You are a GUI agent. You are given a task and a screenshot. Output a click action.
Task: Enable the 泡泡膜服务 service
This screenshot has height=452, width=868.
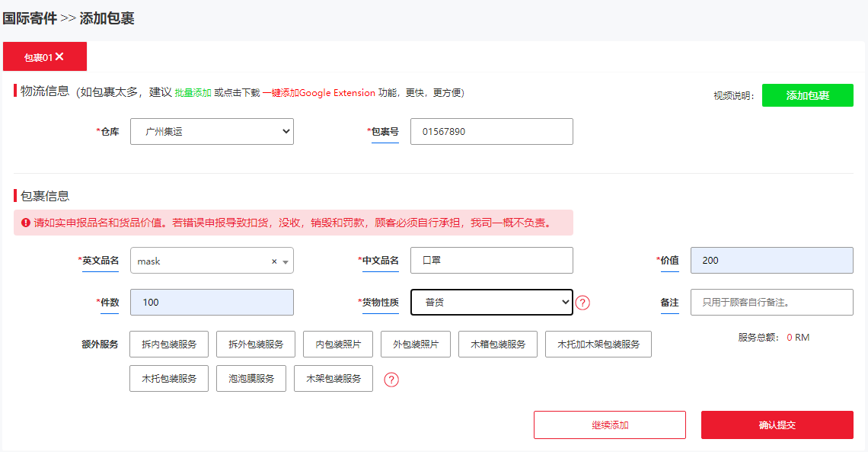(x=251, y=378)
